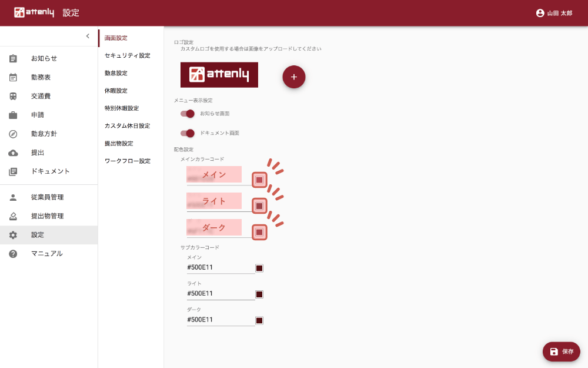Open the マニュアル help icon
This screenshot has width=588, height=368.
pos(13,254)
